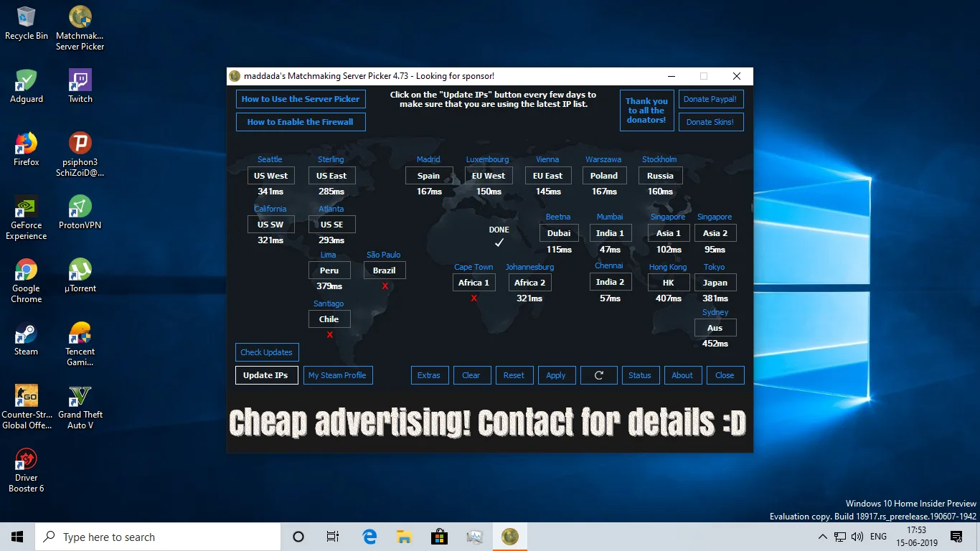Toggle the US West server
Screen dimensions: 980x551
tap(270, 175)
